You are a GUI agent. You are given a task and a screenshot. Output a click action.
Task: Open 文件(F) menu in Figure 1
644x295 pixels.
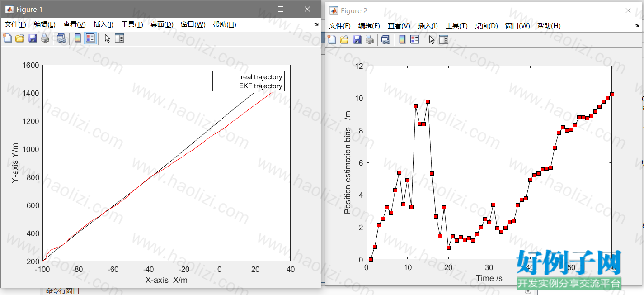(15, 24)
